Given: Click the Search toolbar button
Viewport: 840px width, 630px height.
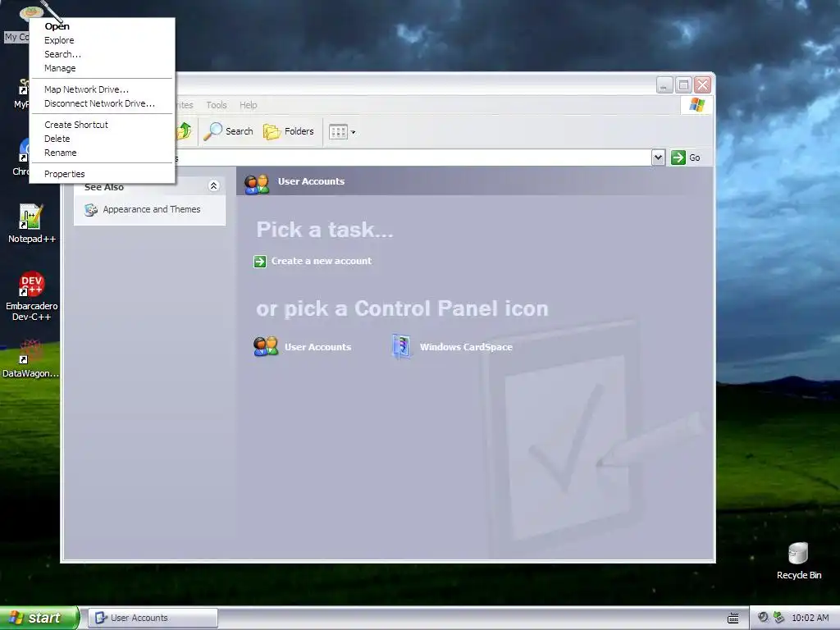Looking at the screenshot, I should pyautogui.click(x=229, y=131).
